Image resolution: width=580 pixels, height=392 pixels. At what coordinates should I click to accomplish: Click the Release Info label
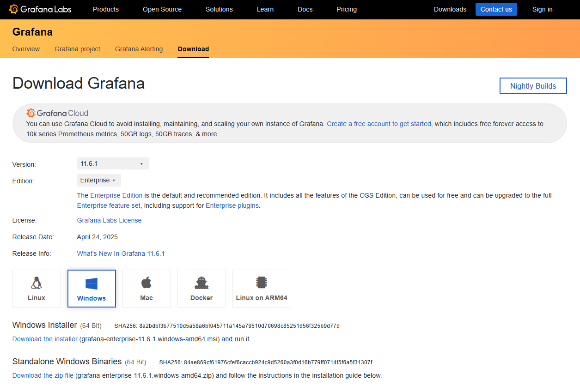tap(32, 253)
